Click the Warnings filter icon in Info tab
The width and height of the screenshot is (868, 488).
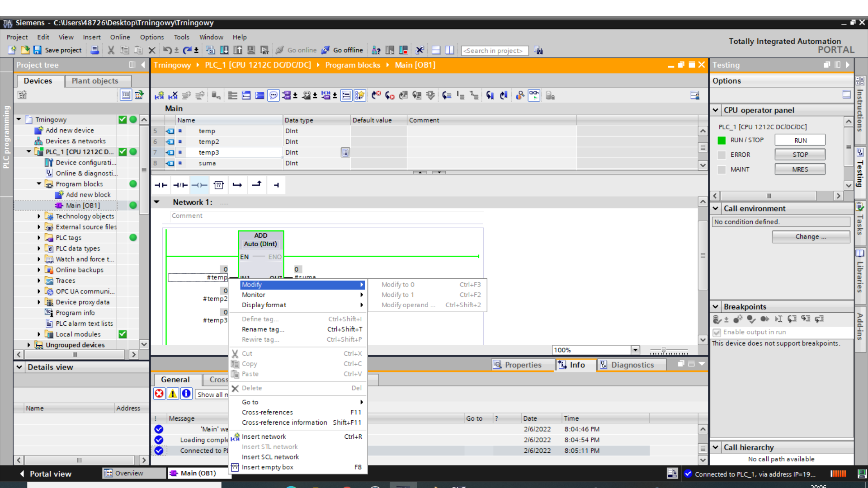tap(173, 394)
